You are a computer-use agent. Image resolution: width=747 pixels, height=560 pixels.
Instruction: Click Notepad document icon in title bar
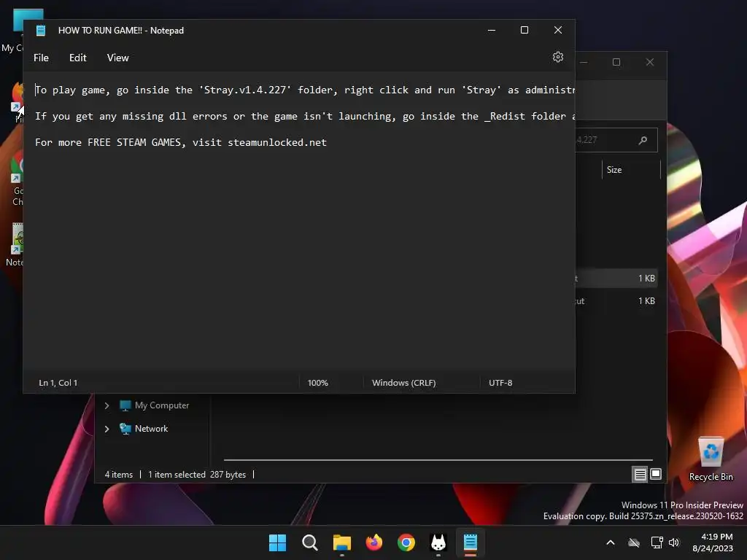point(41,31)
